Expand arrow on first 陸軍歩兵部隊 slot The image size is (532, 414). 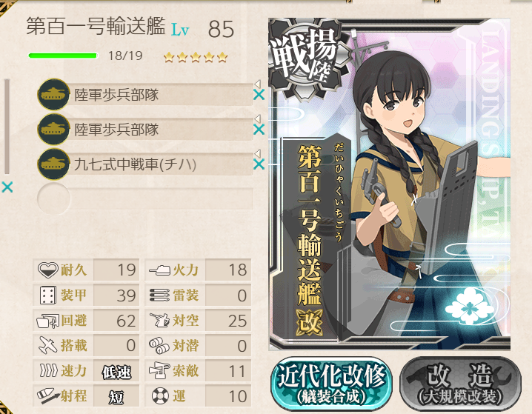[x=258, y=84]
